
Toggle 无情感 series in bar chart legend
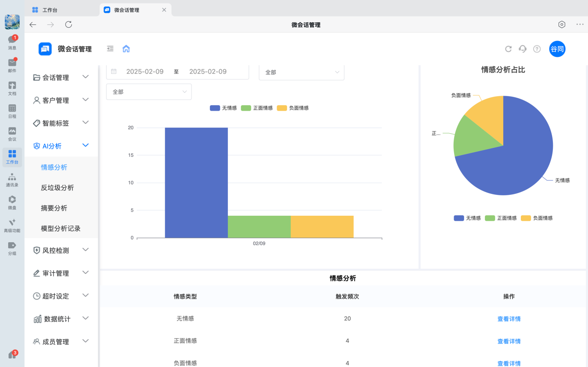(x=223, y=108)
